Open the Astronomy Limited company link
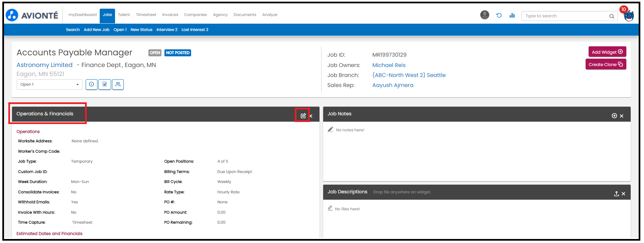Viewport: 644px width, 243px height. [x=44, y=65]
